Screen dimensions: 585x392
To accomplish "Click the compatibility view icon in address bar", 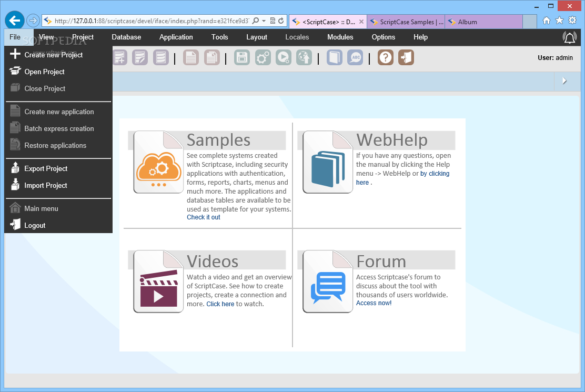I will tap(273, 21).
